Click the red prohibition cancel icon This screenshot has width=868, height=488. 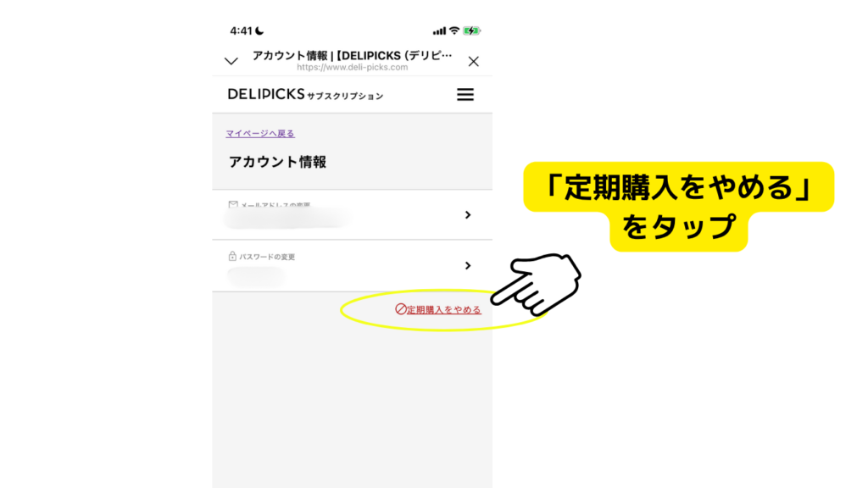(x=401, y=308)
